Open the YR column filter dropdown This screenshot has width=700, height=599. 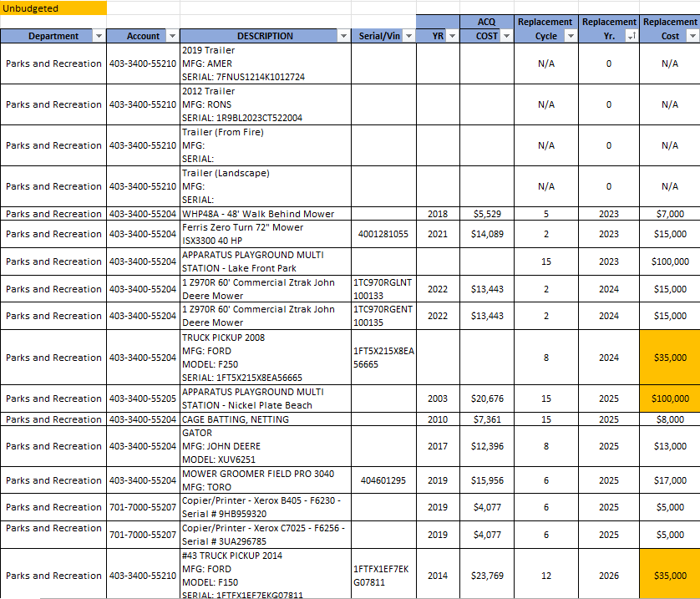click(452, 36)
